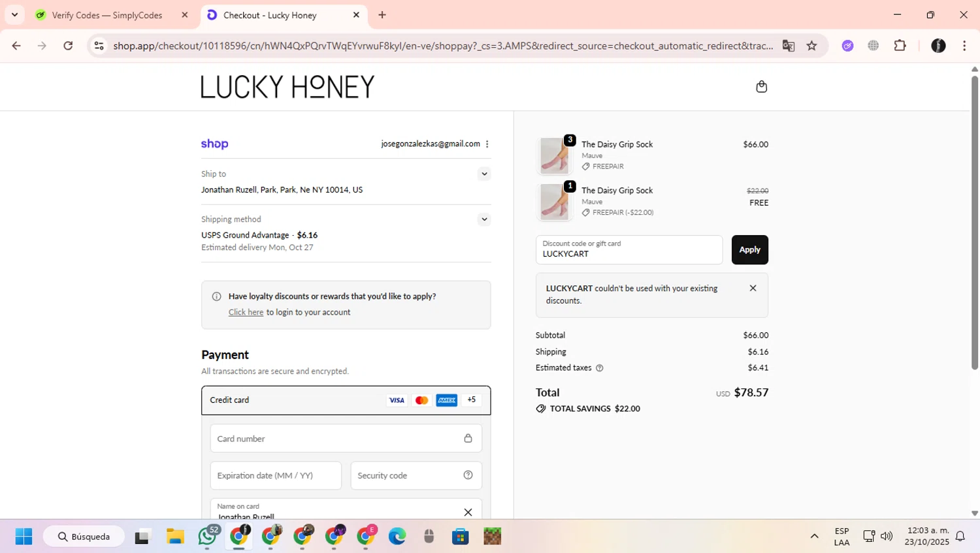980x553 pixels.
Task: Click the Lucky Honey logo
Action: [287, 87]
